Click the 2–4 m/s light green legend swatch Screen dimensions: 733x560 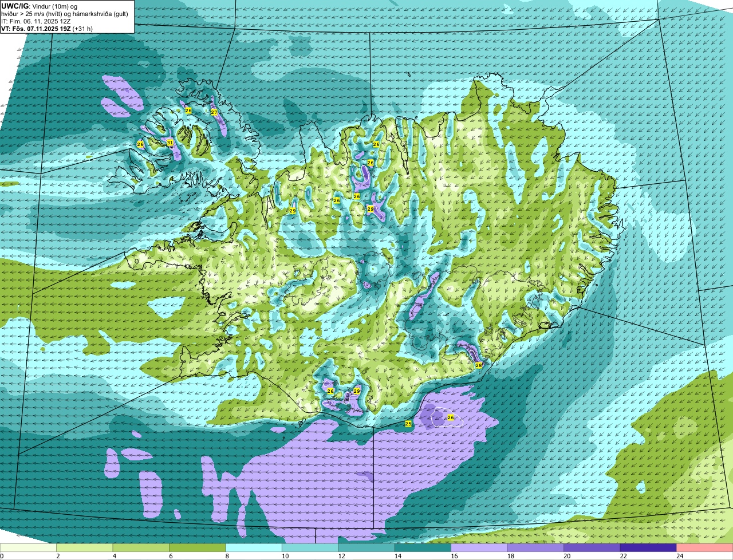click(85, 548)
